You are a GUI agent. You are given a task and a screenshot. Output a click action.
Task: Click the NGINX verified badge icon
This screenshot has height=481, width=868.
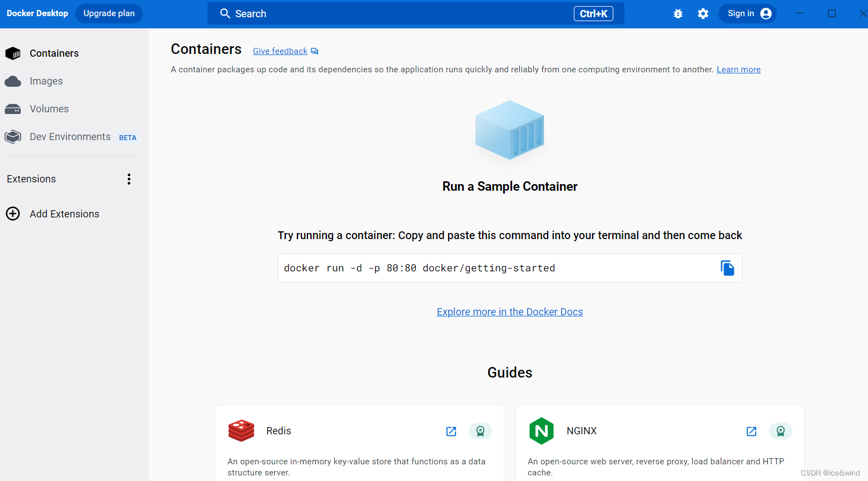click(x=781, y=431)
